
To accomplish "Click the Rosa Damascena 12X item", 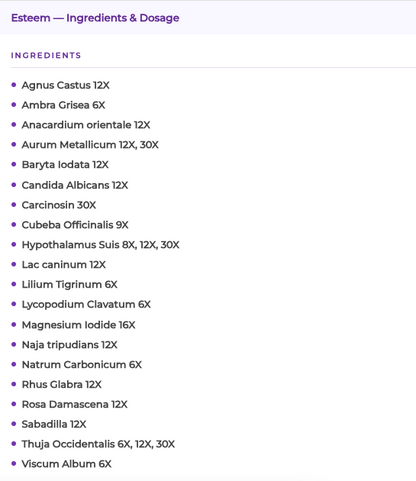I will tap(75, 404).
